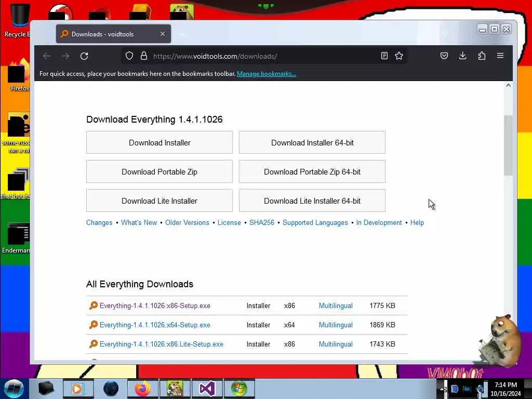532x399 pixels.
Task: Click the forward arrow in Firefox toolbar
Action: click(65, 56)
